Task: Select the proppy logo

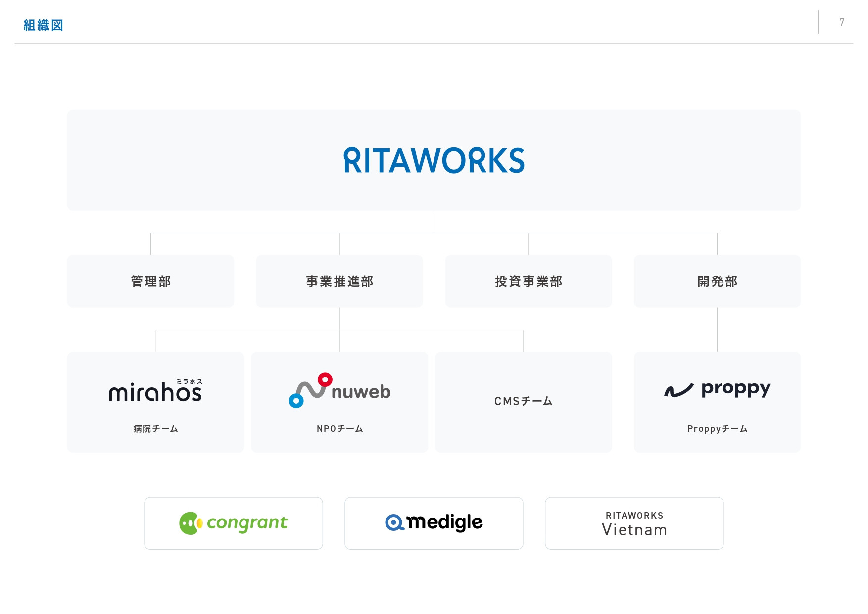Action: 717,390
